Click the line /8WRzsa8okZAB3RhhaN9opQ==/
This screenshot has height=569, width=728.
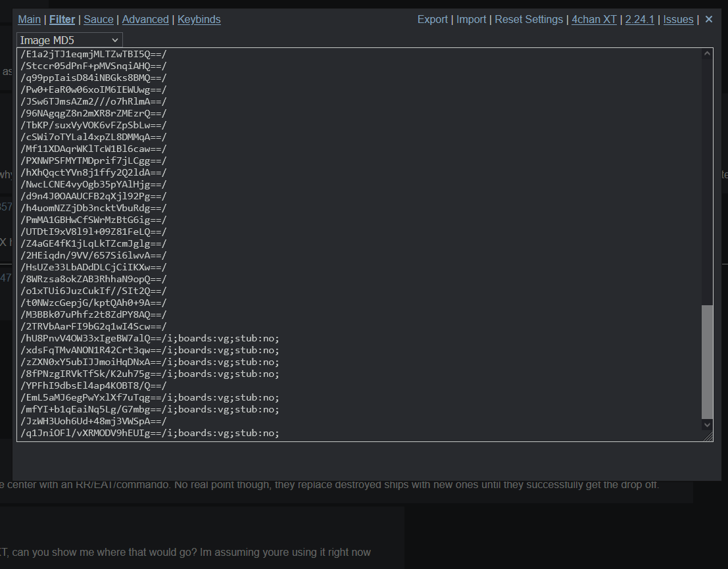click(x=93, y=279)
